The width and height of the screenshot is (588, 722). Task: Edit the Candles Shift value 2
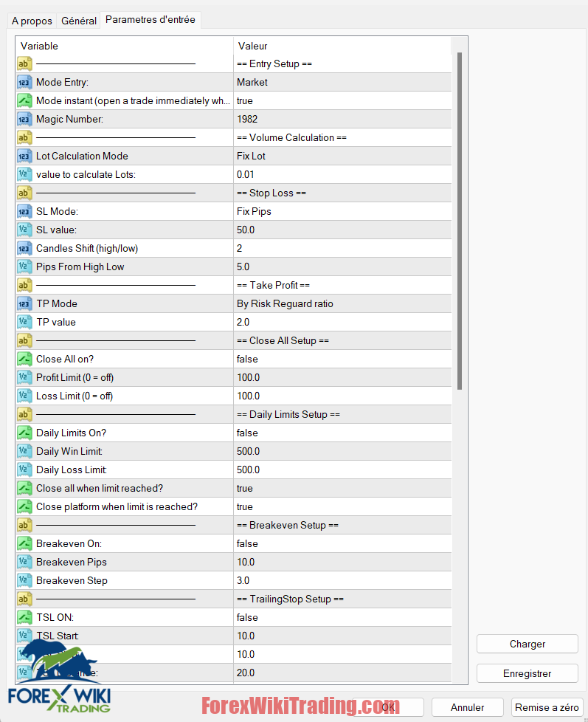click(x=343, y=248)
